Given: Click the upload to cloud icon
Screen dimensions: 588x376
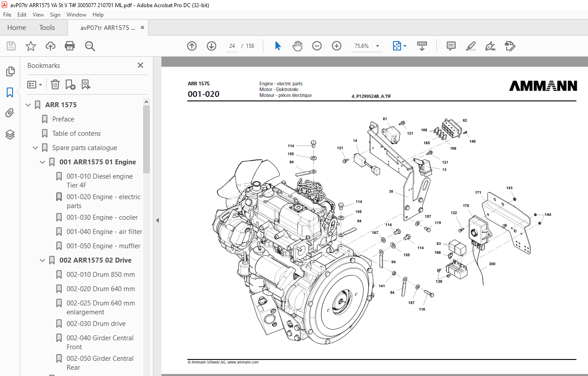Looking at the screenshot, I should (x=51, y=46).
